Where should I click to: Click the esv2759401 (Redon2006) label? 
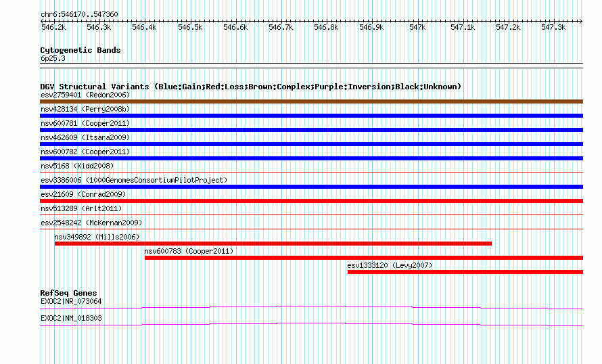click(x=85, y=95)
